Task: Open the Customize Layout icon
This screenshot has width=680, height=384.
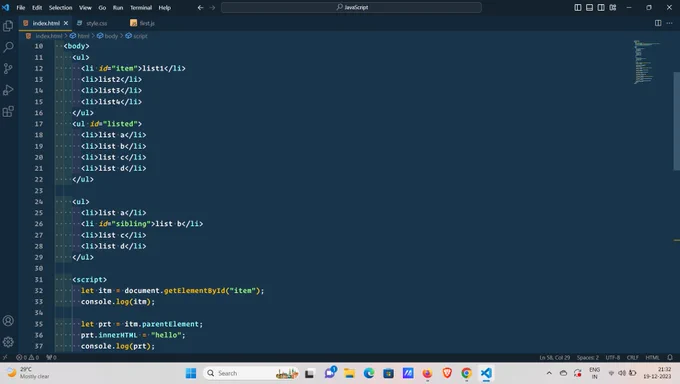Action: [613, 7]
